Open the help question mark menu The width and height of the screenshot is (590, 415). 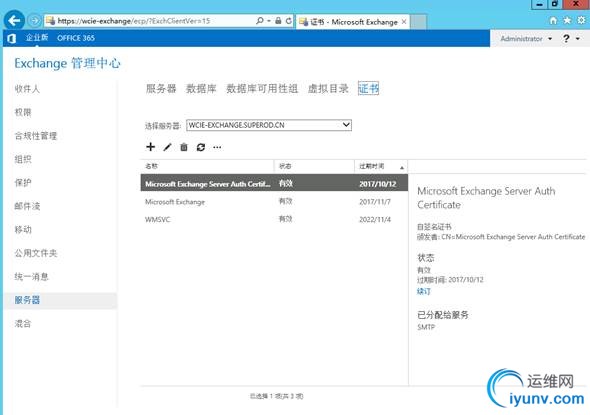[571, 38]
